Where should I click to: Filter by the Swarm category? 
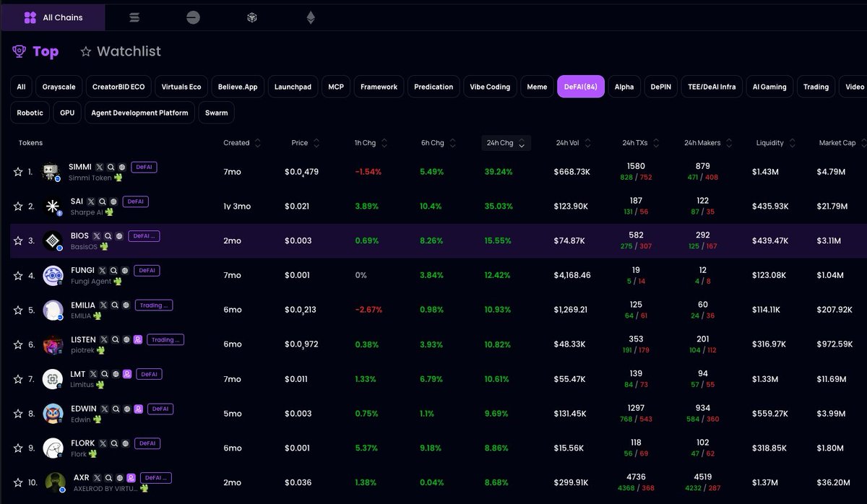pyautogui.click(x=216, y=113)
